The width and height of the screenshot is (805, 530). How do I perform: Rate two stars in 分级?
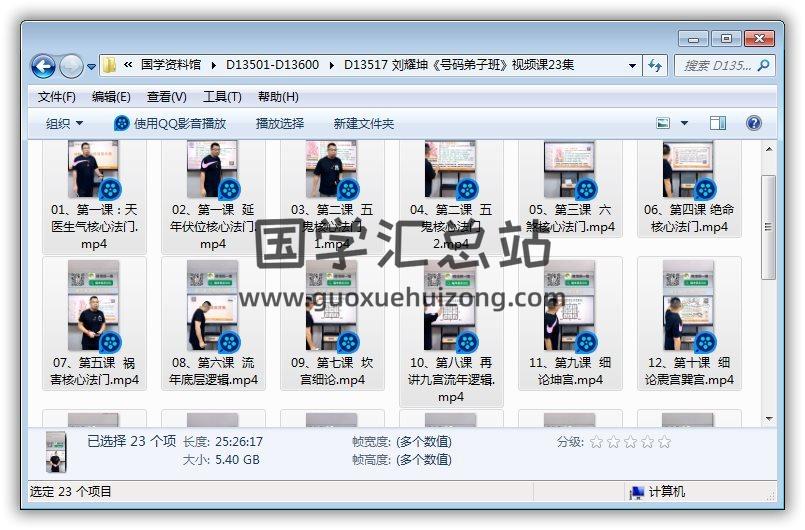click(614, 442)
